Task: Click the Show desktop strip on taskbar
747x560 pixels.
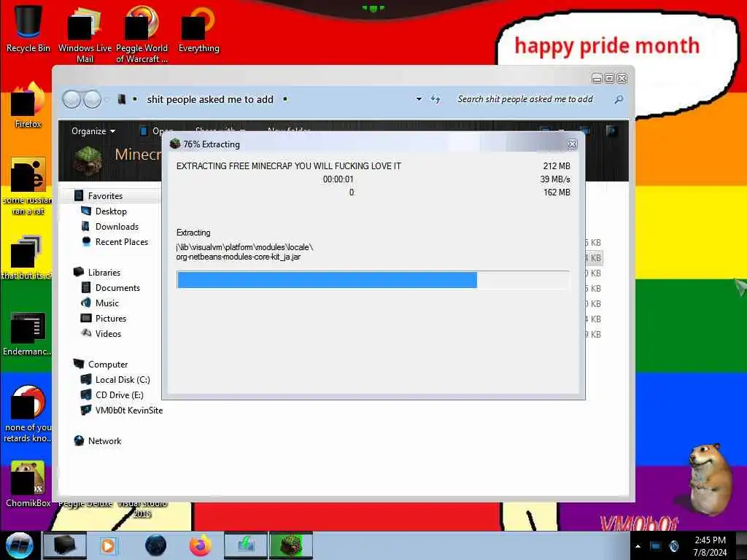Action: point(741,545)
